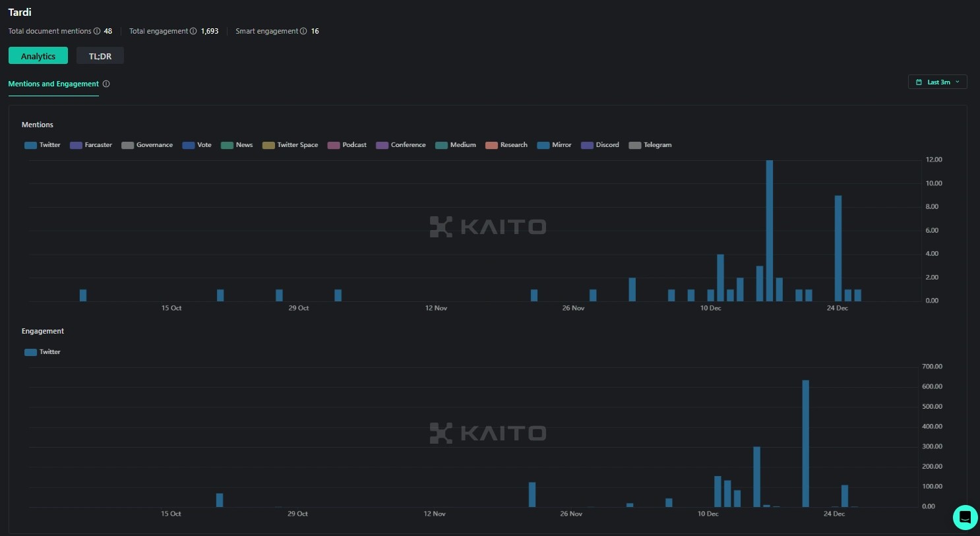Screen dimensions: 980x536
Task: Click the 12 Nov label on the Mentions axis
Action: pos(436,308)
